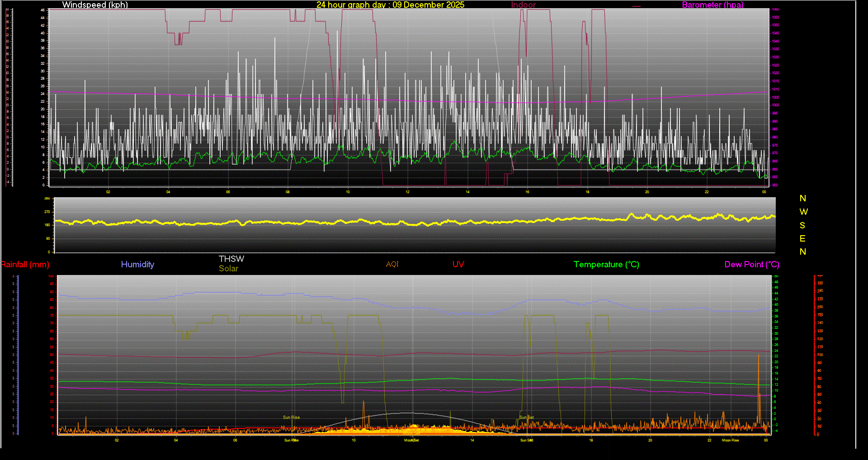Click the Sun Set marker inside lower graph
This screenshot has height=460, width=868.
tap(527, 417)
